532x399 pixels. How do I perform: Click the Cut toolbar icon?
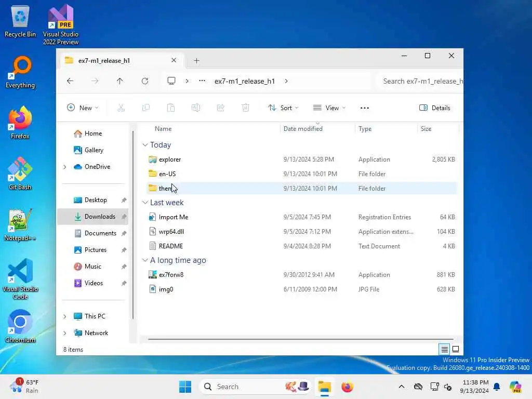coord(121,108)
